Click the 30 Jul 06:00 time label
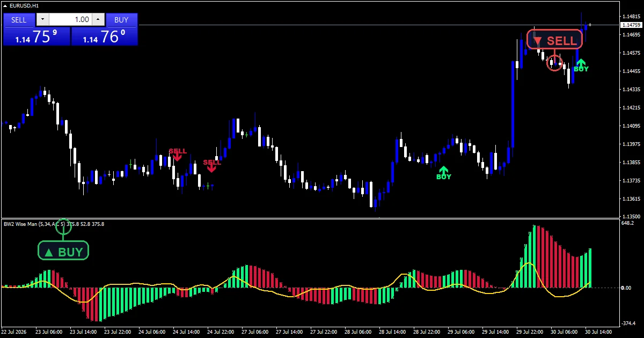Image resolution: width=644 pixels, height=338 pixels. point(565,332)
